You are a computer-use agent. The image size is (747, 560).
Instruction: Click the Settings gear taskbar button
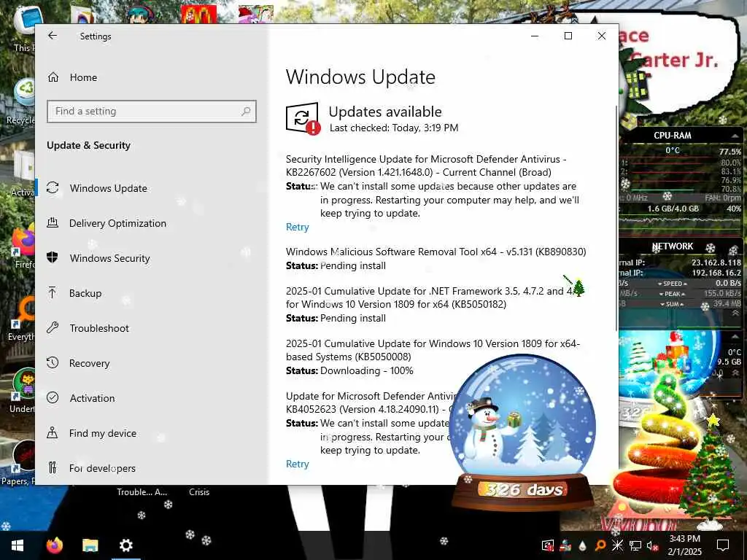(x=125, y=545)
